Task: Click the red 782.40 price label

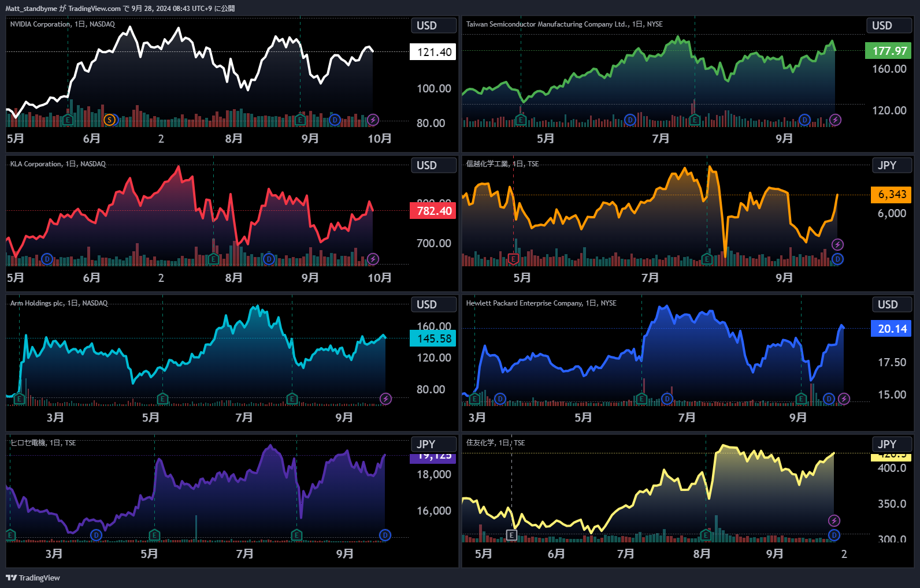Action: [433, 211]
